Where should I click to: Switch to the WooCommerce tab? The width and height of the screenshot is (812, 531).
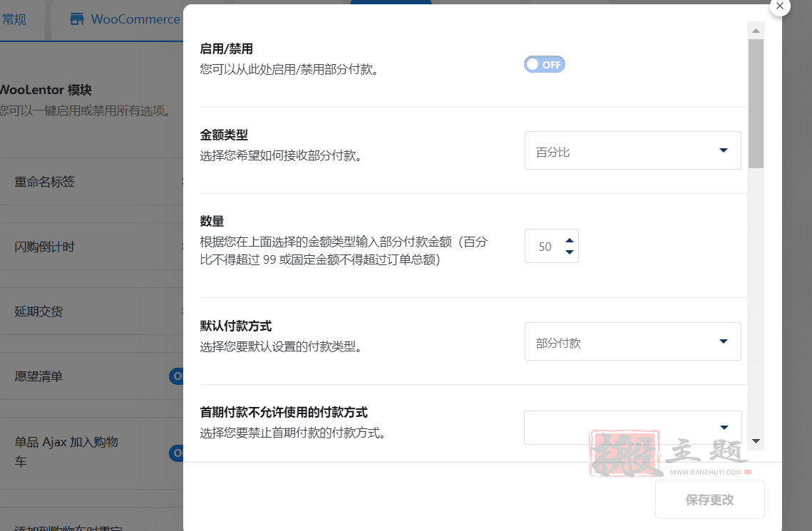(124, 20)
